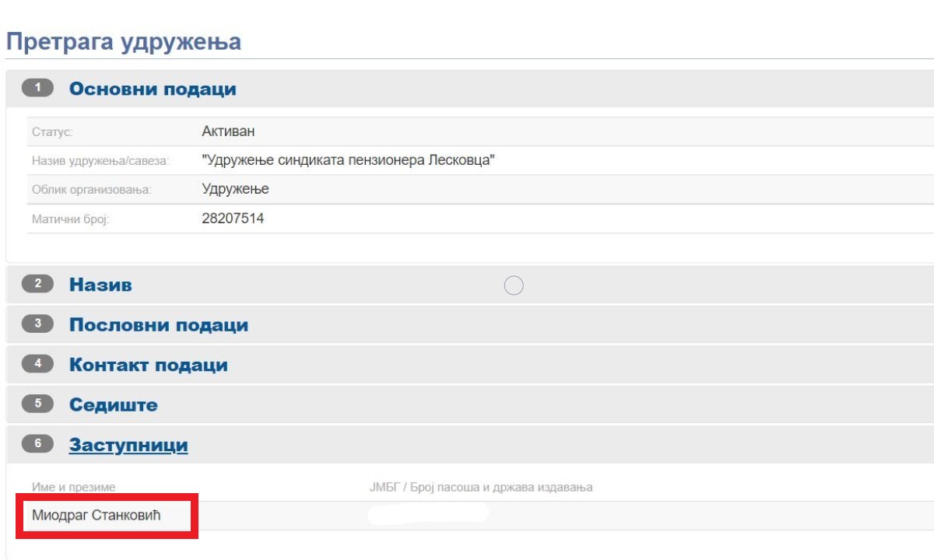The width and height of the screenshot is (934, 560).
Task: Select the representative name Миодраг Станковић
Action: tap(97, 514)
